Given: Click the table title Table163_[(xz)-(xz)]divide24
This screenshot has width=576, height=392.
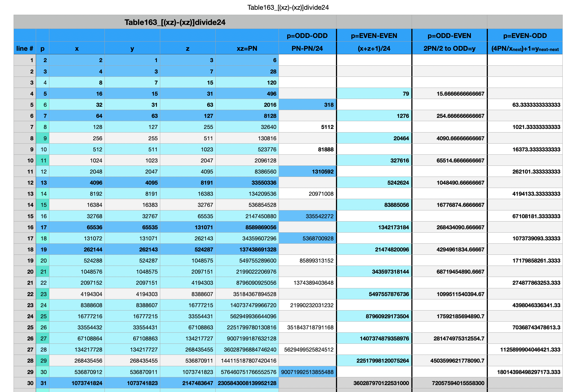Looking at the screenshot, I should [175, 22].
